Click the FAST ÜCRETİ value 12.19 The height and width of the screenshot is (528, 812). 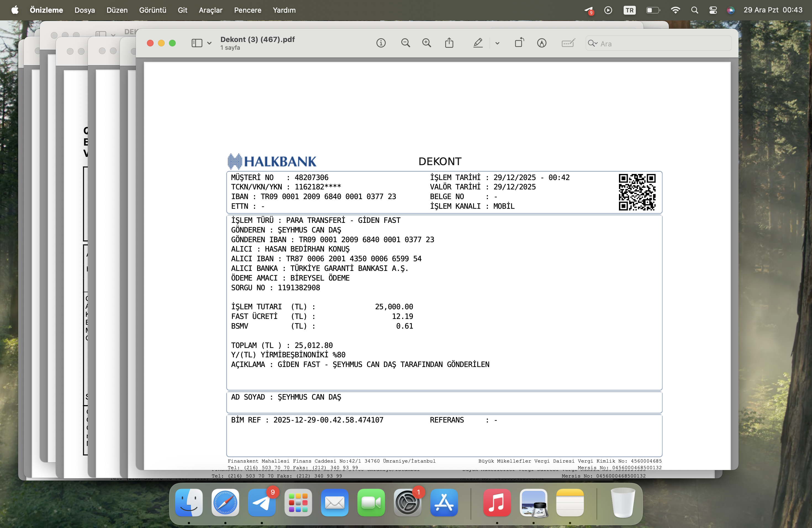click(403, 316)
